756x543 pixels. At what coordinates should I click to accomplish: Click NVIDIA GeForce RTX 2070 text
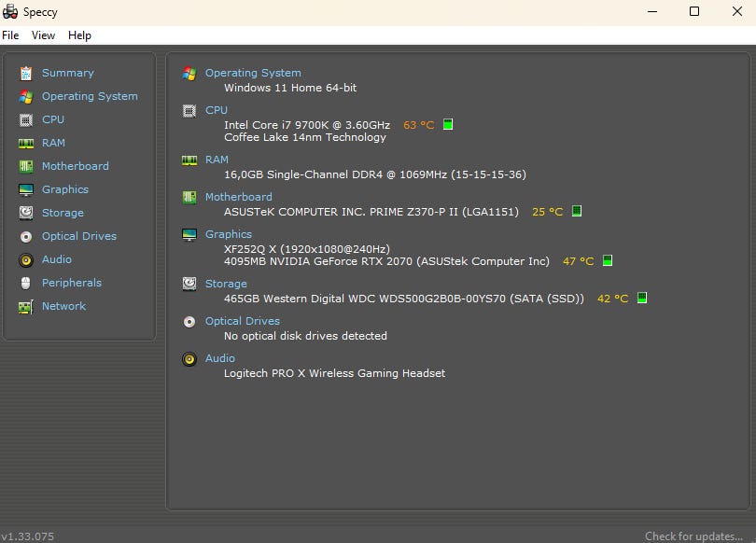point(386,261)
